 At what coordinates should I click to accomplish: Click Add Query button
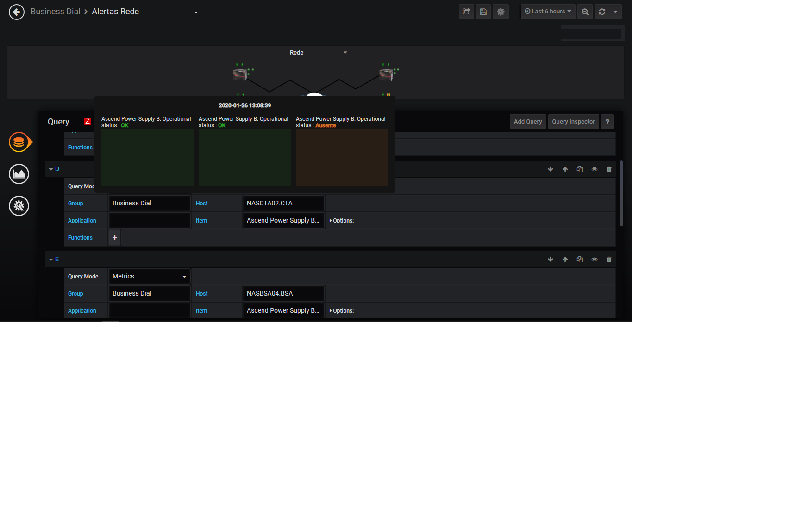click(528, 122)
